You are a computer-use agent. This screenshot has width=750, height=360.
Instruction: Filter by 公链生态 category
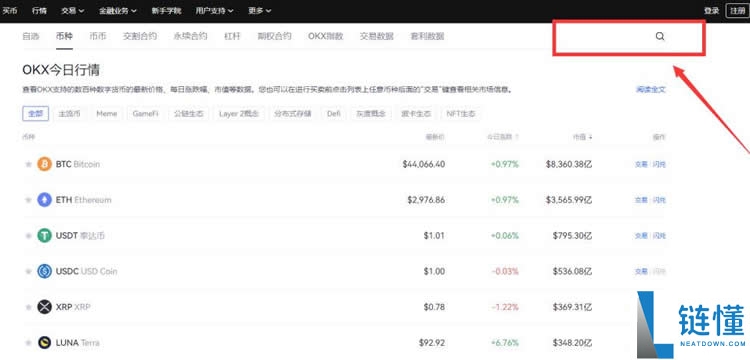click(188, 114)
